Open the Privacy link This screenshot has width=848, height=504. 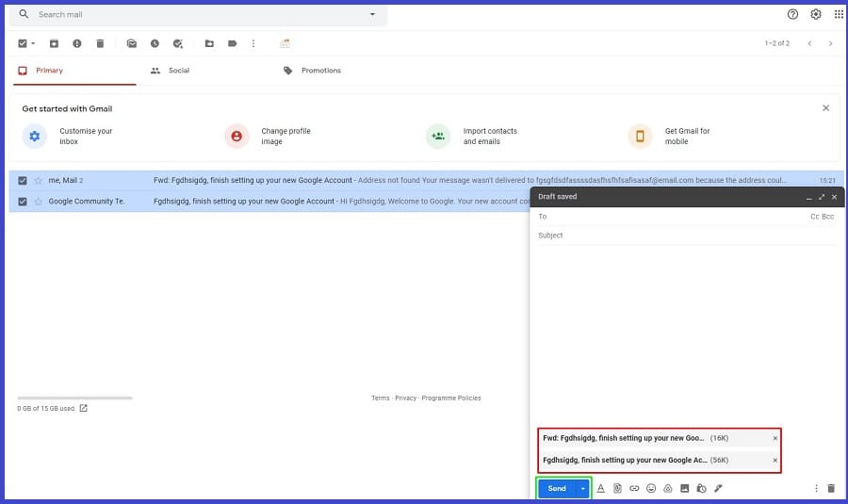(x=405, y=398)
